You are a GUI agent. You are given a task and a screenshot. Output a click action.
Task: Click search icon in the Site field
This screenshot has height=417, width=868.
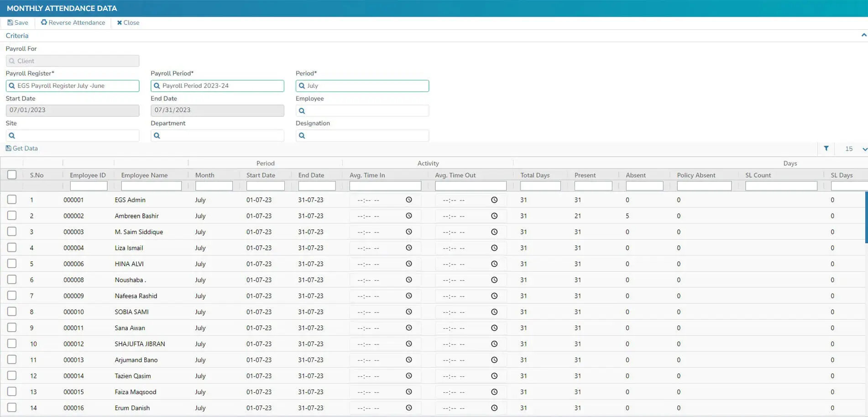coord(12,136)
